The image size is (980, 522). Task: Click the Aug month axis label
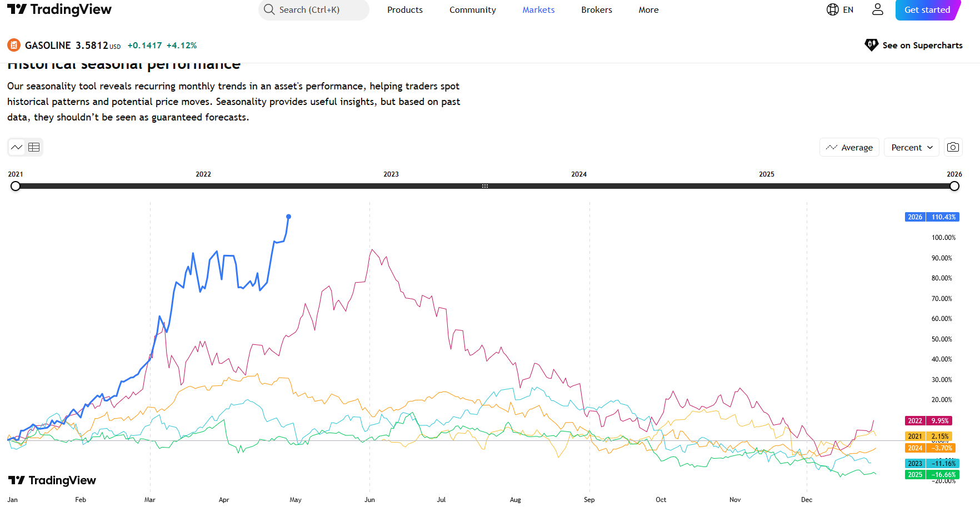(516, 500)
